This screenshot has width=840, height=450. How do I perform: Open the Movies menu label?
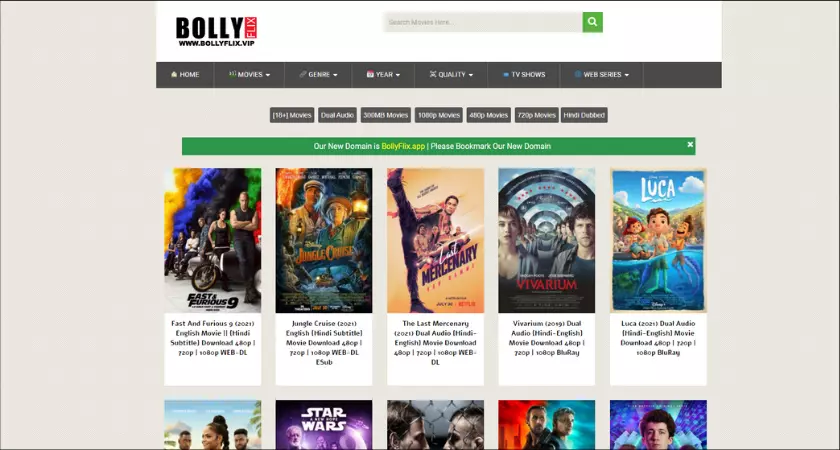[250, 74]
